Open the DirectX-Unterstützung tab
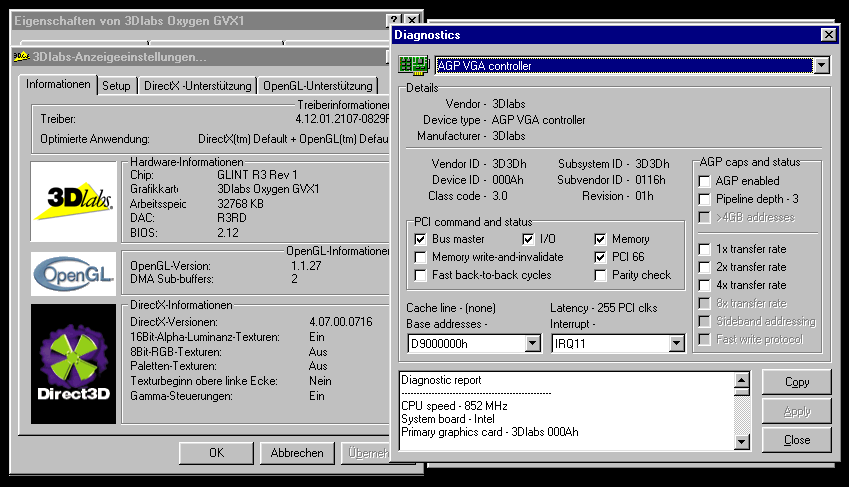 (198, 86)
